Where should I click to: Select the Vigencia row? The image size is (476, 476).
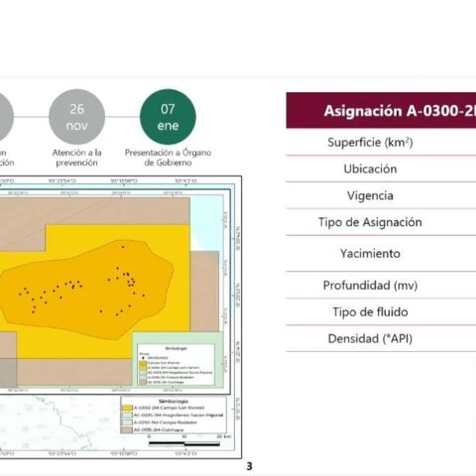click(381, 195)
